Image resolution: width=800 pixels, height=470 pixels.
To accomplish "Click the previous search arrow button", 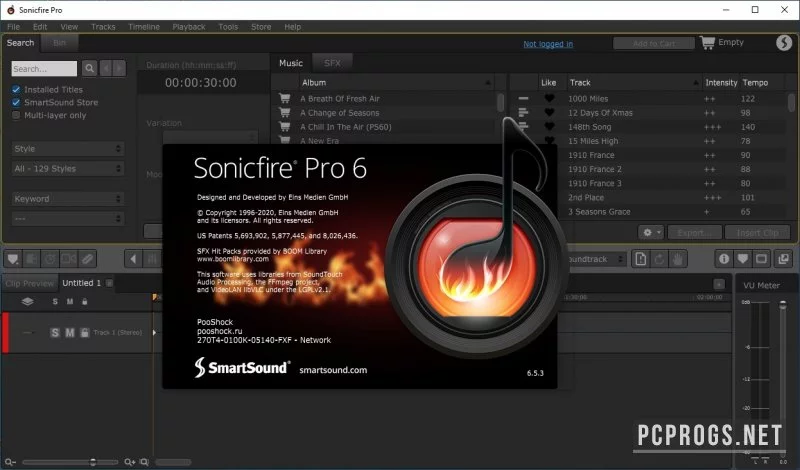I will pyautogui.click(x=106, y=68).
